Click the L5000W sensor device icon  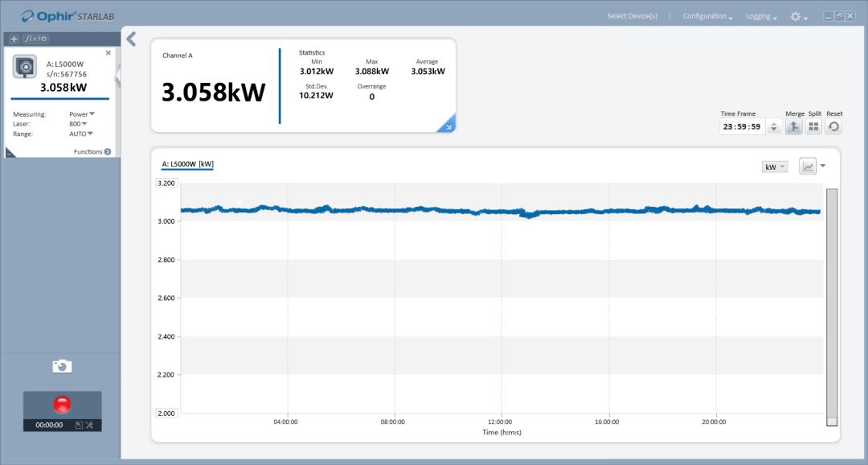point(24,68)
